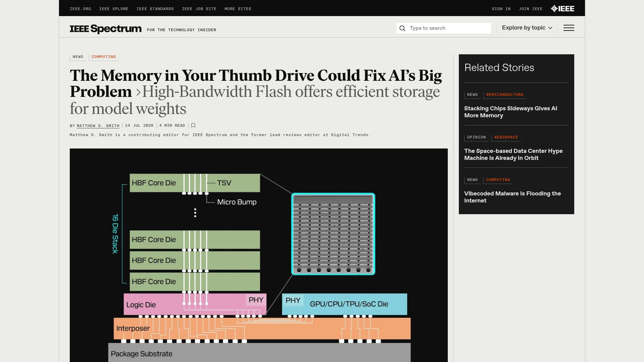Expand the Explore by topic dropdown

coord(527,28)
